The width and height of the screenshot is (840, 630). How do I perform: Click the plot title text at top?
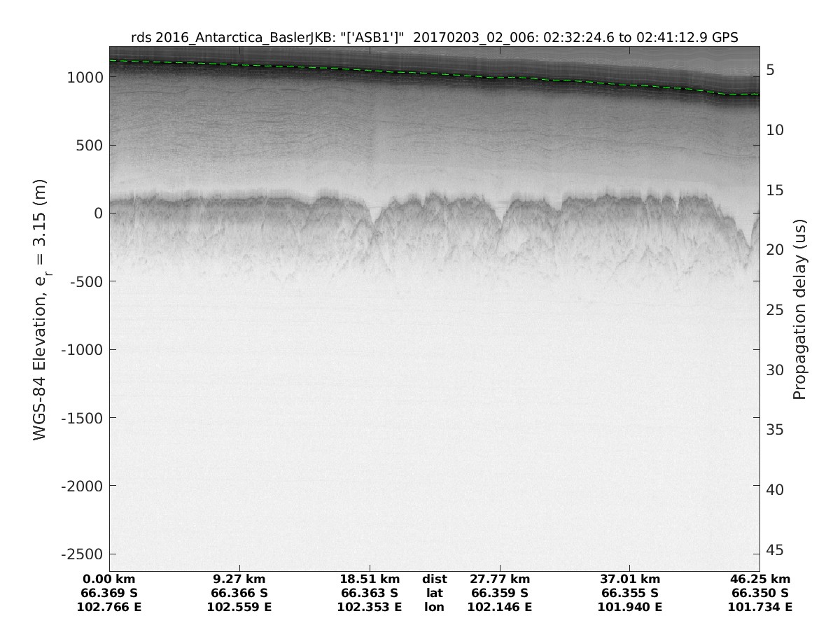pos(434,37)
